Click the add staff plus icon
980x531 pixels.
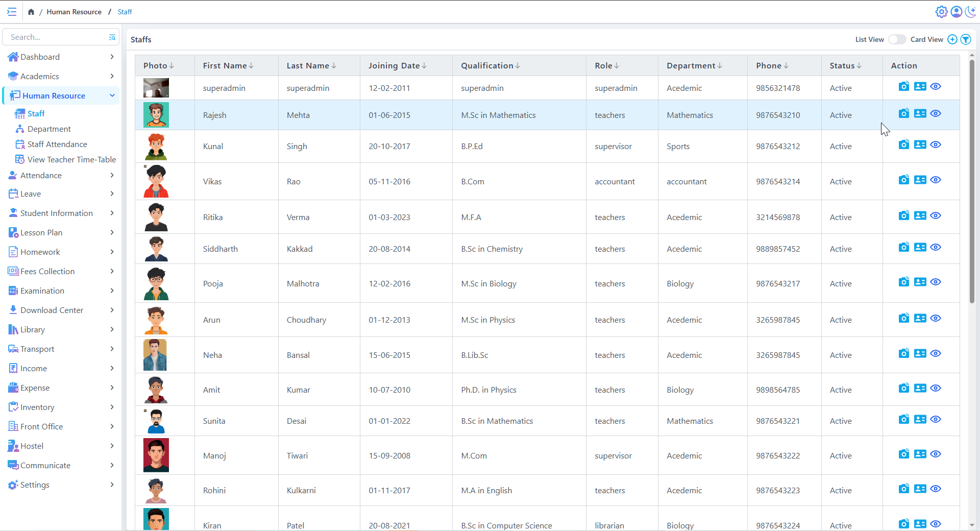[x=952, y=39]
